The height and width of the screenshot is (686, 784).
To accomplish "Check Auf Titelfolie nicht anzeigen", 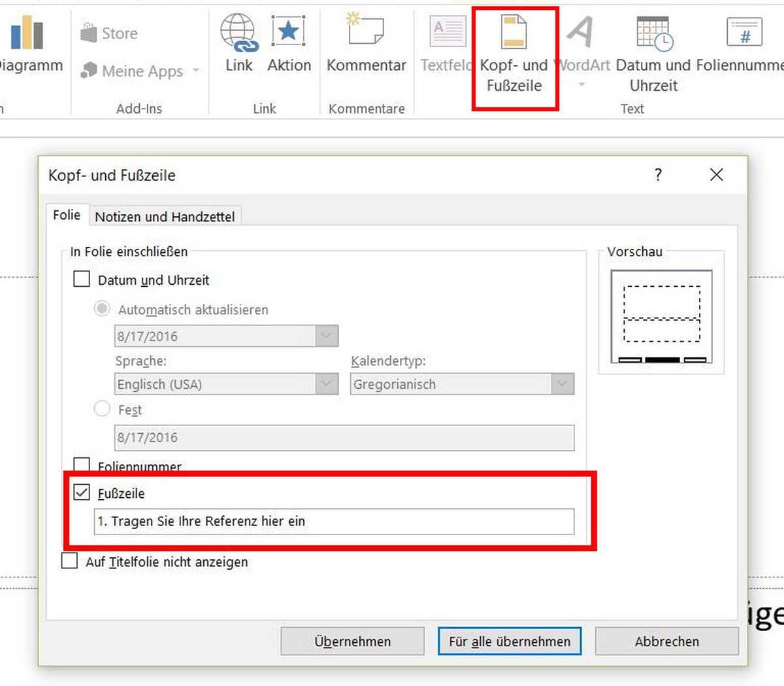I will tap(69, 561).
